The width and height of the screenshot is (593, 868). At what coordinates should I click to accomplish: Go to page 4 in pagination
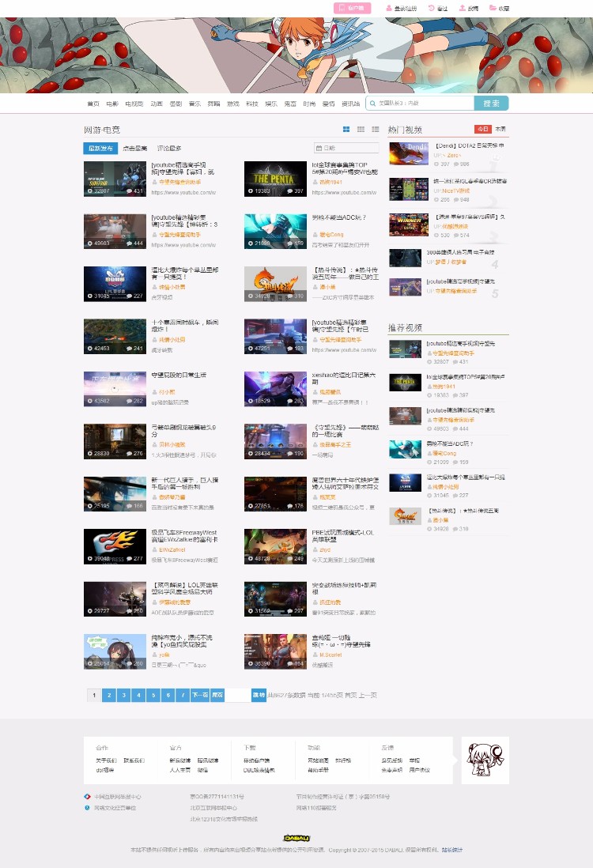138,696
